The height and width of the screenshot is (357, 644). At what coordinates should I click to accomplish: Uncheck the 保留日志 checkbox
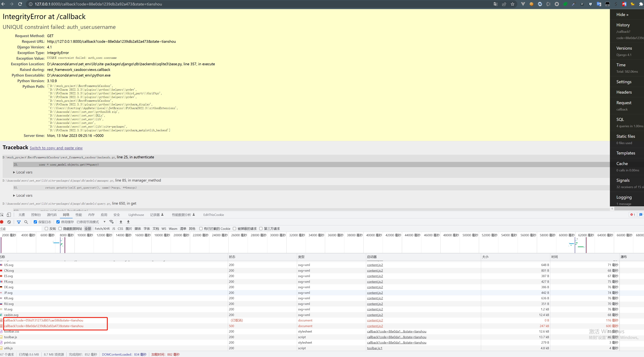coord(36,222)
